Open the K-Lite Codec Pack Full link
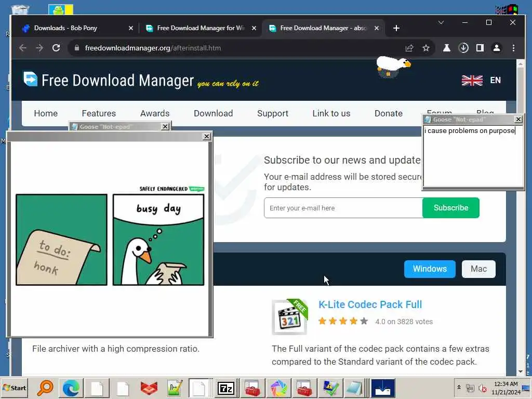This screenshot has height=399, width=532. (x=370, y=304)
